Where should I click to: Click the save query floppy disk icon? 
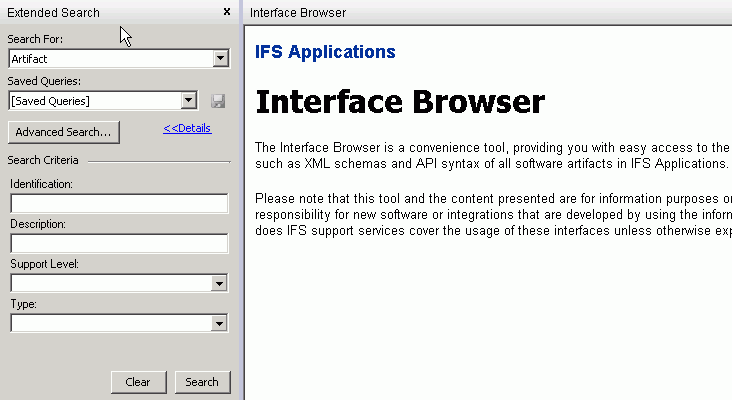pyautogui.click(x=218, y=101)
